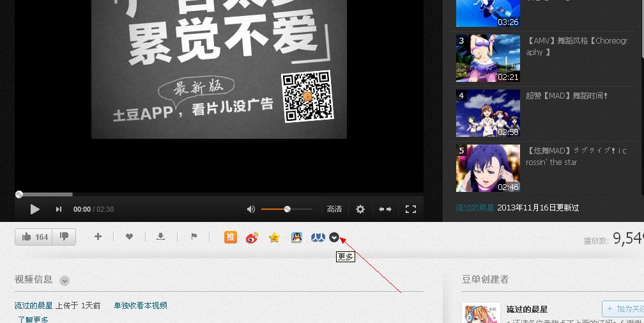
Task: Open uploader link 流过的晨星 under 视频信息
Action: tap(34, 305)
